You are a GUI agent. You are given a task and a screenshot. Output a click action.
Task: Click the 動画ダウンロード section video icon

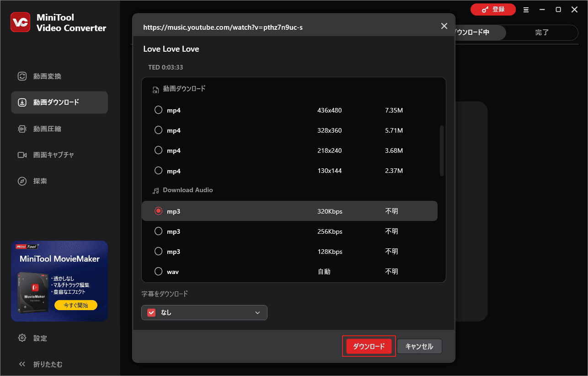click(156, 89)
